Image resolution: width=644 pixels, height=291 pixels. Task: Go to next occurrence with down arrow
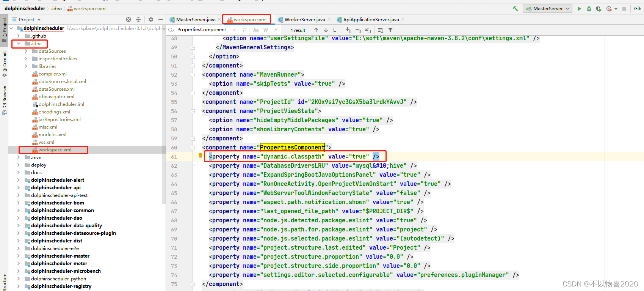(326, 30)
